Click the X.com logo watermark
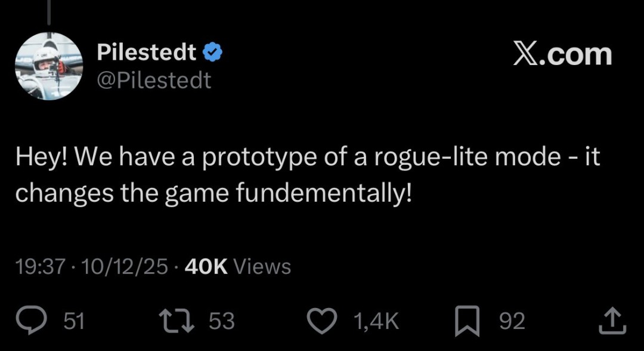The image size is (644, 351). [562, 55]
